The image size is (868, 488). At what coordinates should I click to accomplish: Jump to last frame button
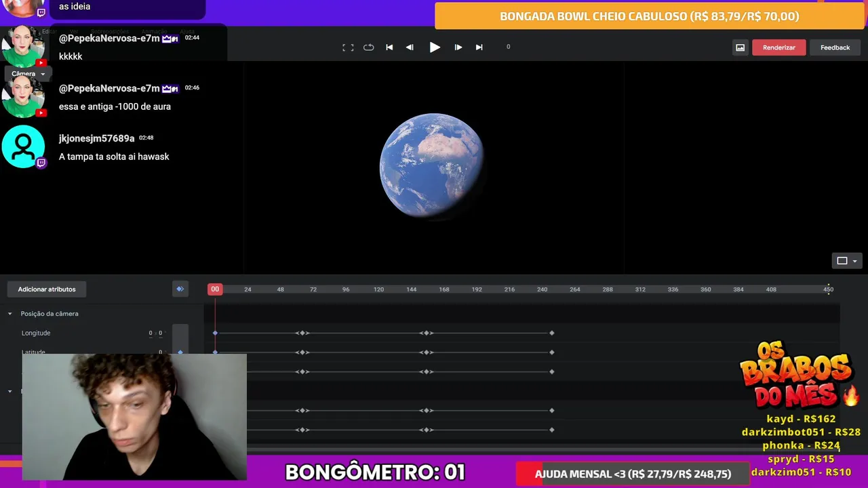click(x=479, y=47)
